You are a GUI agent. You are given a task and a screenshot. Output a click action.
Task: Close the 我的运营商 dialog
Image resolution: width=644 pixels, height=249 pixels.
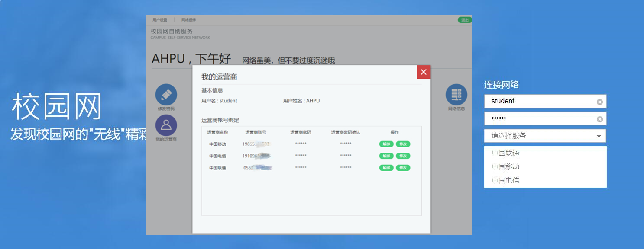coord(424,72)
